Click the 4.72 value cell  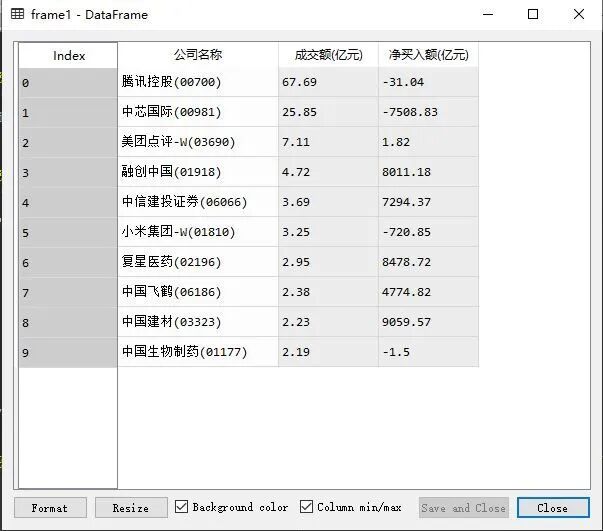[x=328, y=172]
